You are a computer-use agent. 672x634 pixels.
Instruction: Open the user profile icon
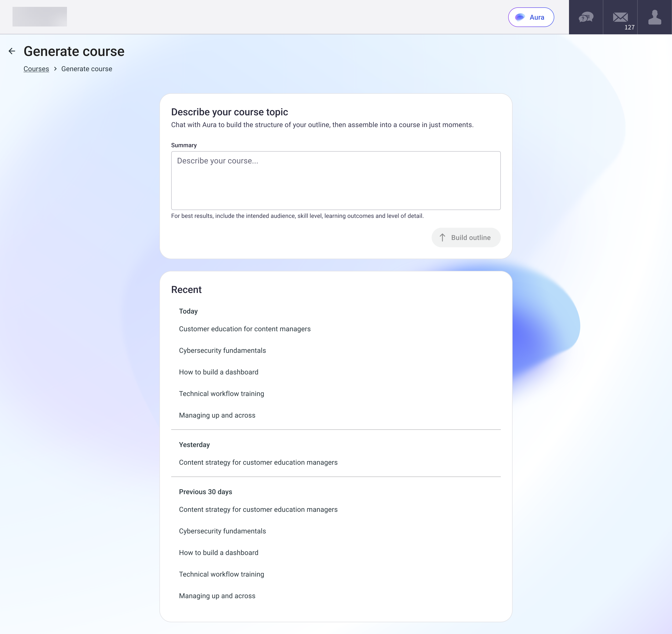click(x=654, y=17)
